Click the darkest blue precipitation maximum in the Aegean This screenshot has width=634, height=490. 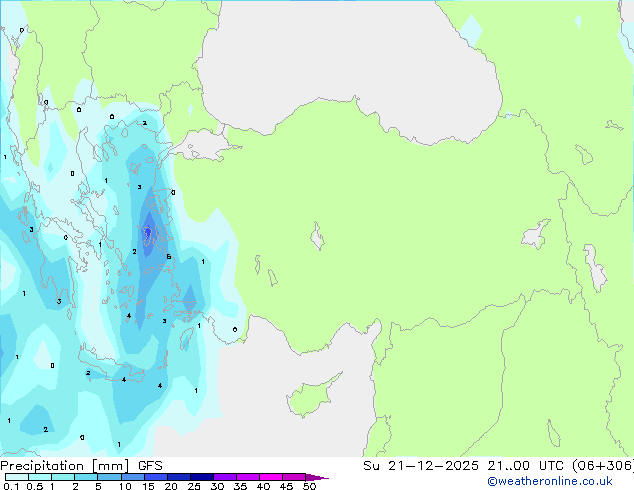coord(148,232)
